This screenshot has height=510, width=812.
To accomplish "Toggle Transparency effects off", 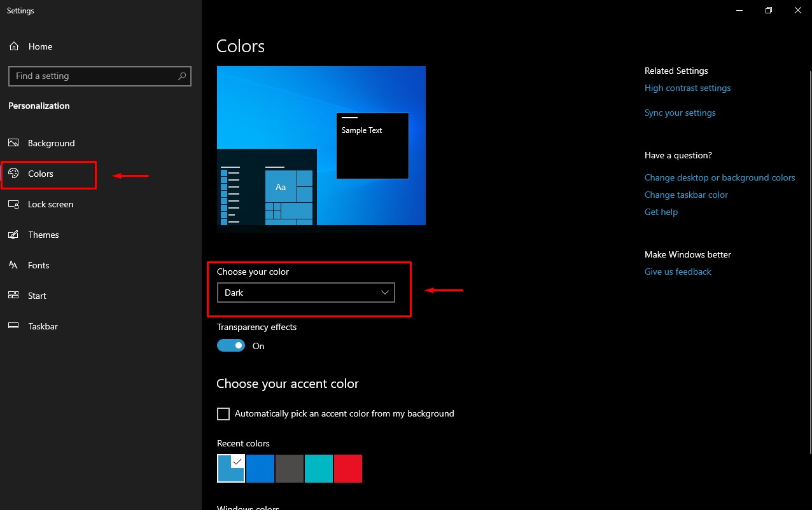I will pos(231,345).
